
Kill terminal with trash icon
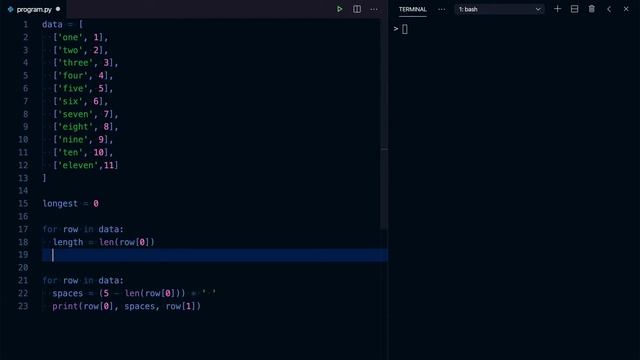pyautogui.click(x=591, y=9)
